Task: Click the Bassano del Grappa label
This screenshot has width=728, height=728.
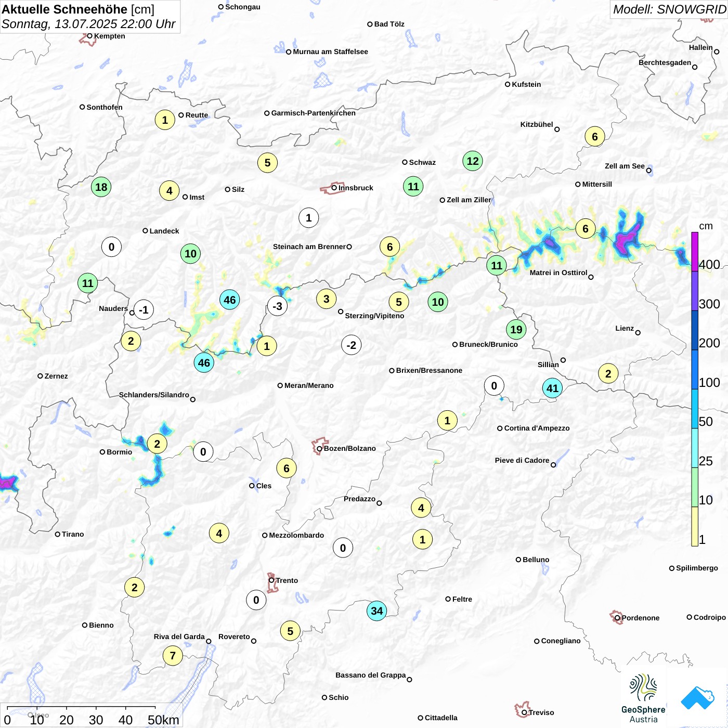Action: point(371,675)
